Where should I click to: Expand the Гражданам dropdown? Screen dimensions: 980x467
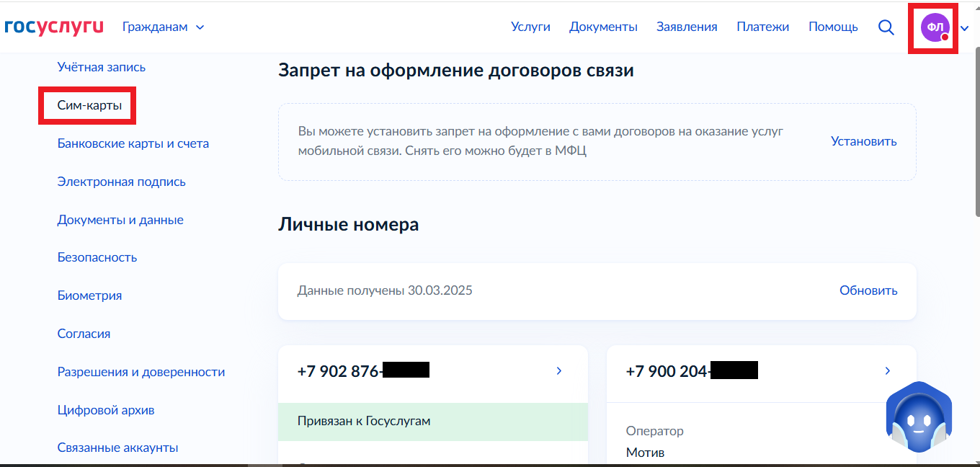(163, 27)
